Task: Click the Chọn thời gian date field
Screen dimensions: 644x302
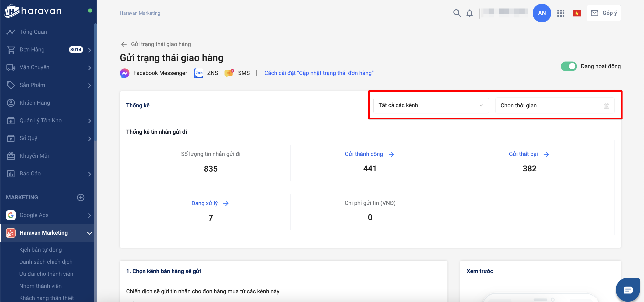Action: click(x=555, y=106)
